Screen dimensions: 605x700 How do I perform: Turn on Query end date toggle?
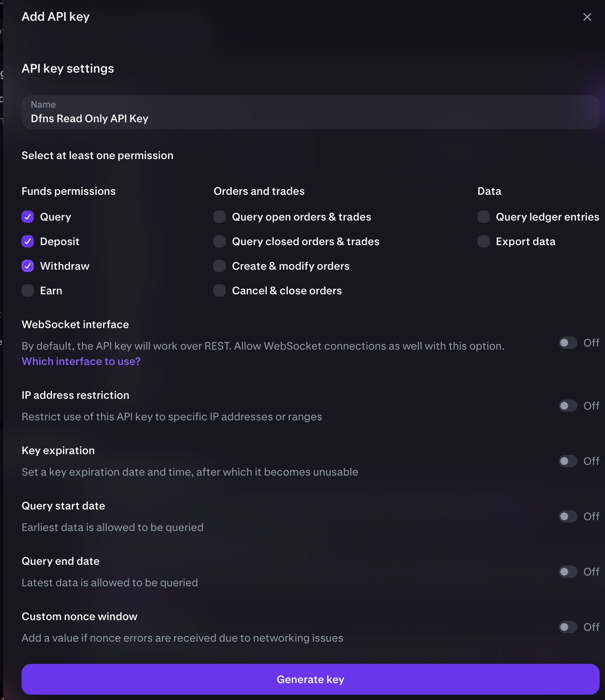[568, 572]
